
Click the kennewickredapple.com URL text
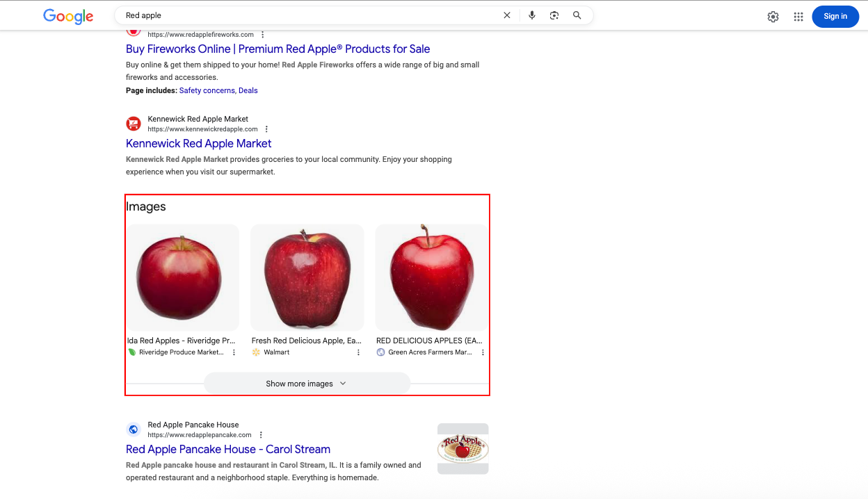202,129
